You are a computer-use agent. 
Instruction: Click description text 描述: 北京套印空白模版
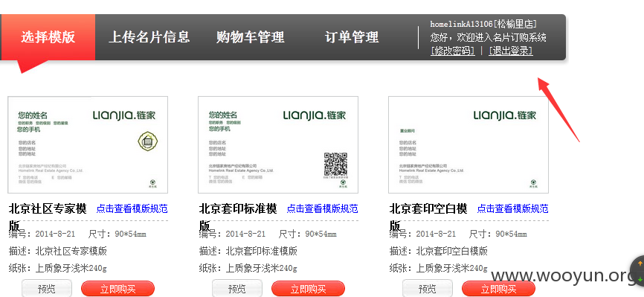(x=439, y=251)
